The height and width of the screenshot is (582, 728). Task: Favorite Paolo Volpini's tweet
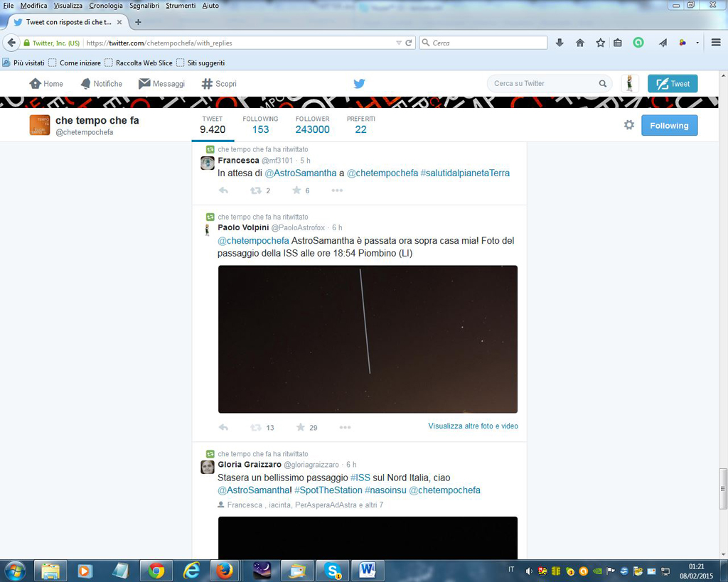[301, 427]
